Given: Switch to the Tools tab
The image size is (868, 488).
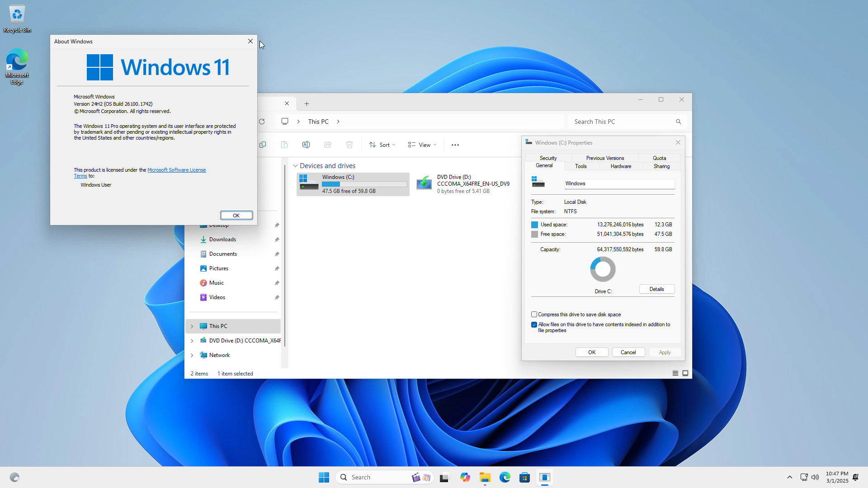Looking at the screenshot, I should [580, 166].
